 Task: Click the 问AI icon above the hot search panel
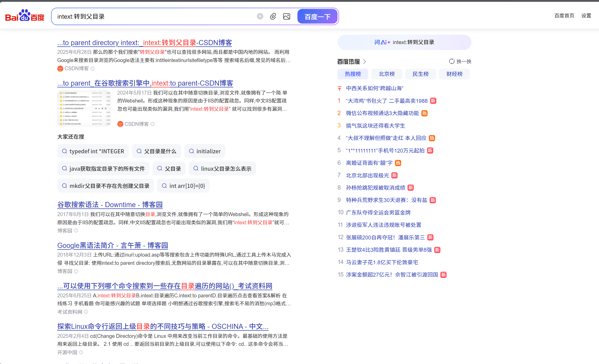pos(382,42)
